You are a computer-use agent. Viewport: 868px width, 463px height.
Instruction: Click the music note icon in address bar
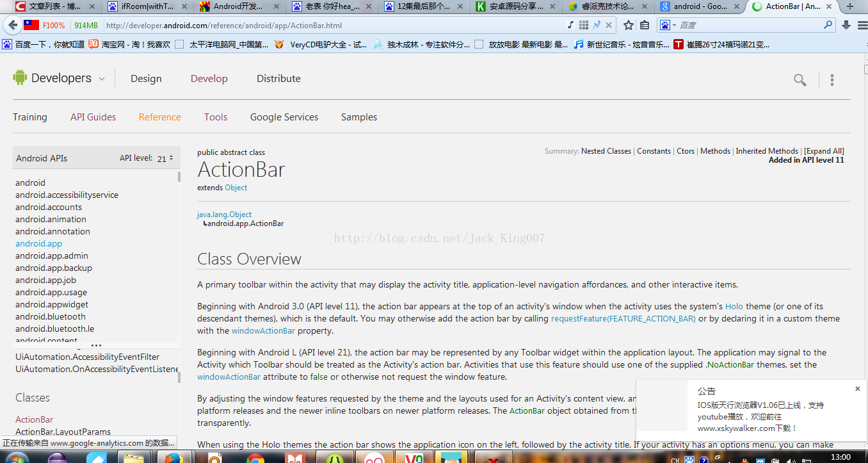[x=570, y=25]
